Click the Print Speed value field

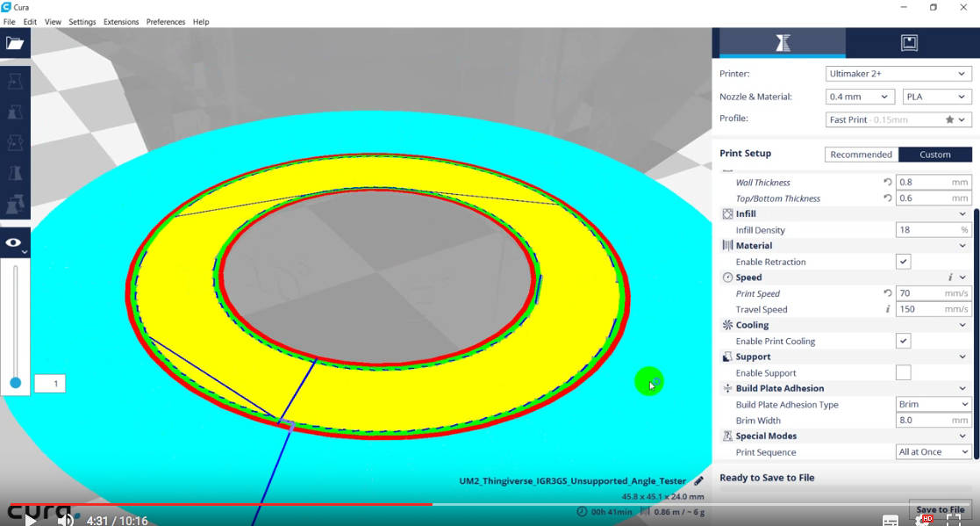pos(934,292)
